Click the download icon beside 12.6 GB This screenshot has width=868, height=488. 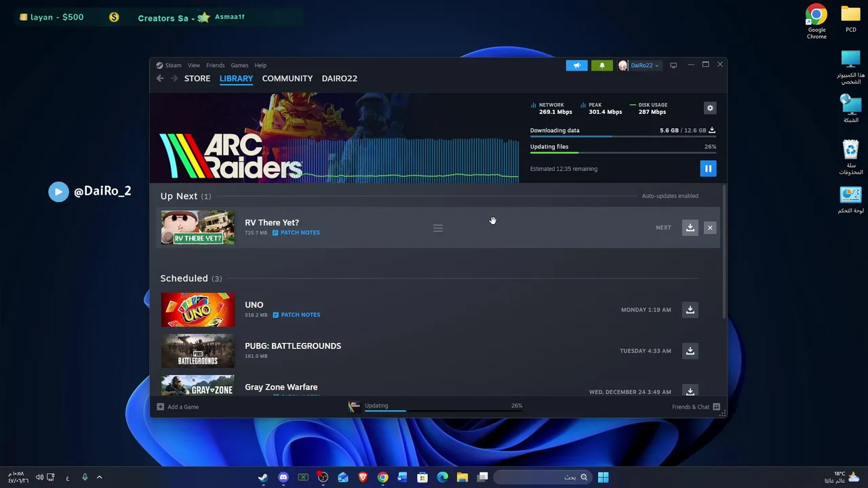click(711, 130)
